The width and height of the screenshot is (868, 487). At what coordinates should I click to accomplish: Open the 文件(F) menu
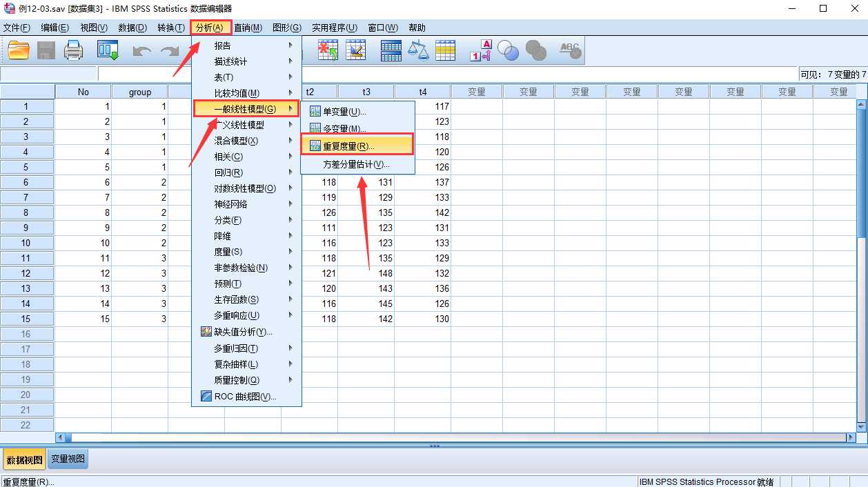tap(17, 28)
